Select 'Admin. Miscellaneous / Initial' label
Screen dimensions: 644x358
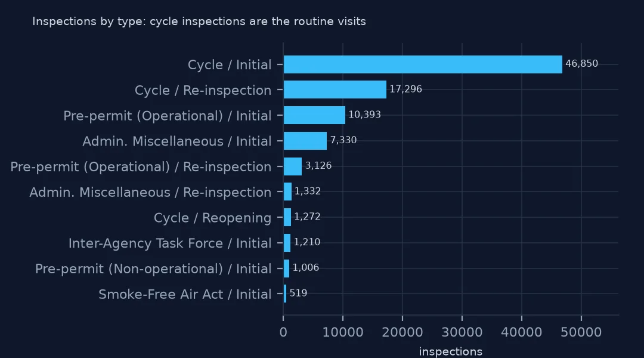(177, 141)
